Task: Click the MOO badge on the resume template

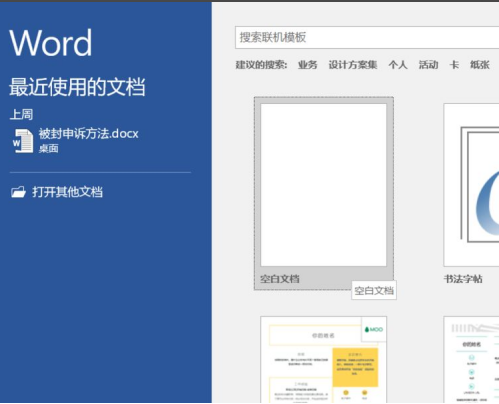Action: [374, 329]
